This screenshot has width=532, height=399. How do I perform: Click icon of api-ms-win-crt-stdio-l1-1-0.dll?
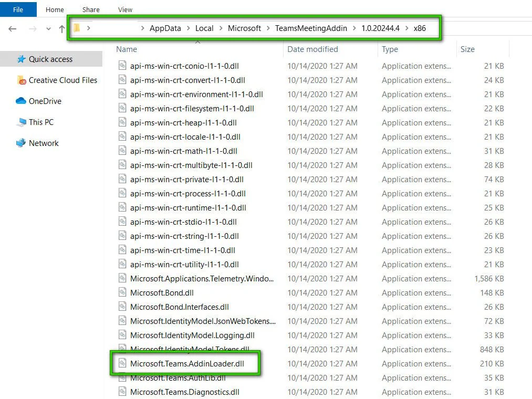point(122,222)
